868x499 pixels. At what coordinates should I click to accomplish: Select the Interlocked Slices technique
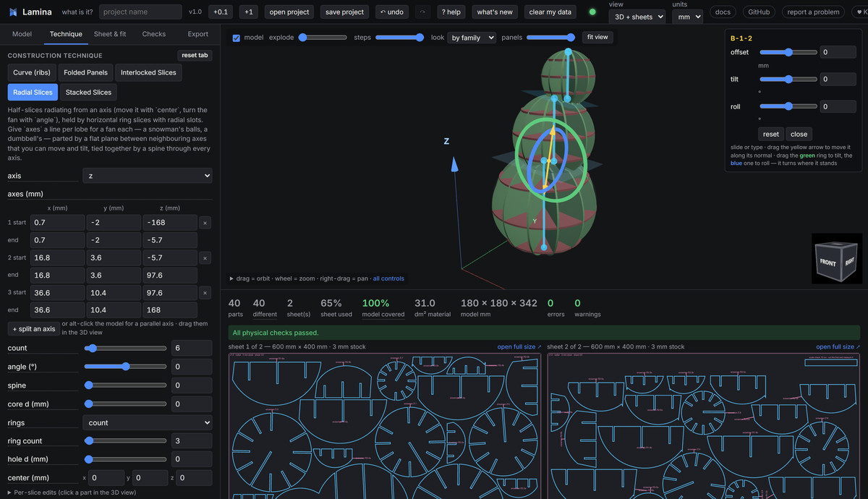[148, 72]
